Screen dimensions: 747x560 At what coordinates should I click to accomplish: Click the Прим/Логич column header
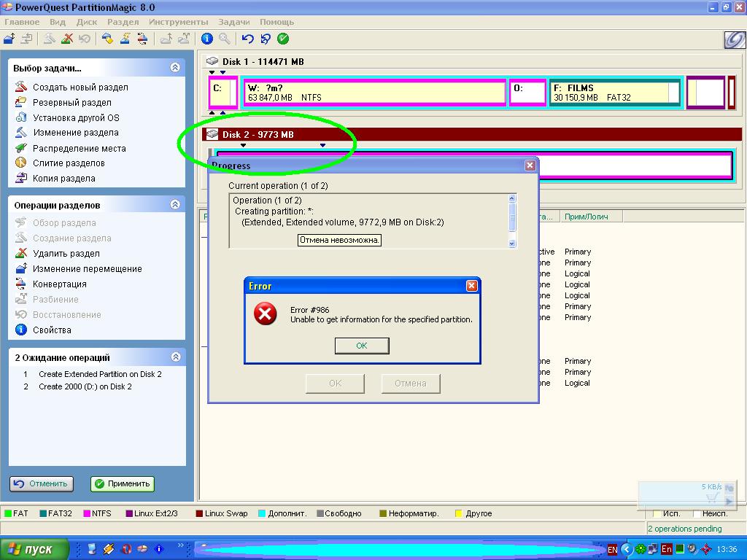pyautogui.click(x=591, y=217)
